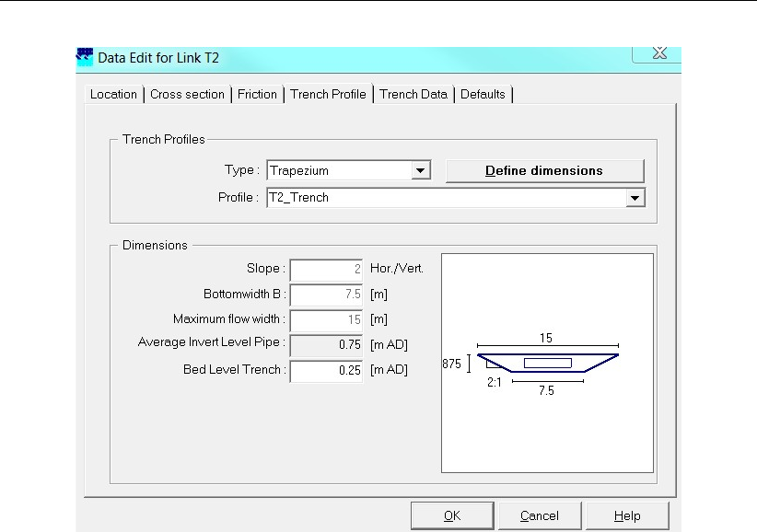The width and height of the screenshot is (757, 532).
Task: Click the Average Invert Level Pipe field
Action: coord(326,345)
